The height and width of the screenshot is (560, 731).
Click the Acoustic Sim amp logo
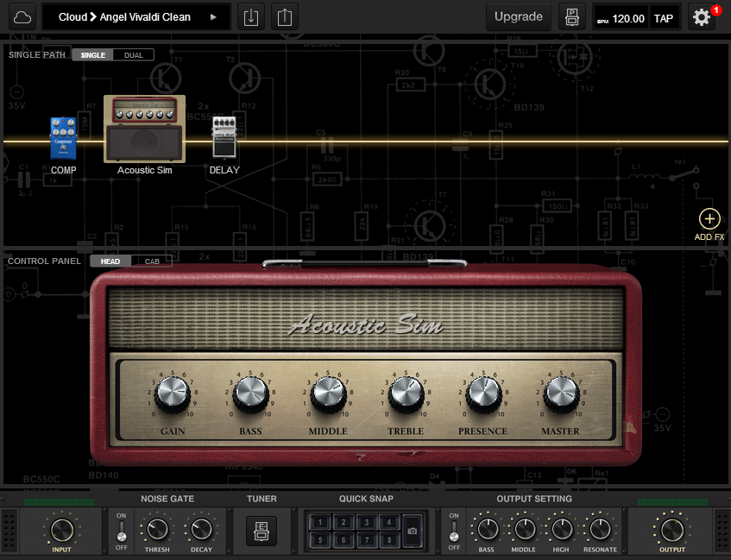366,324
